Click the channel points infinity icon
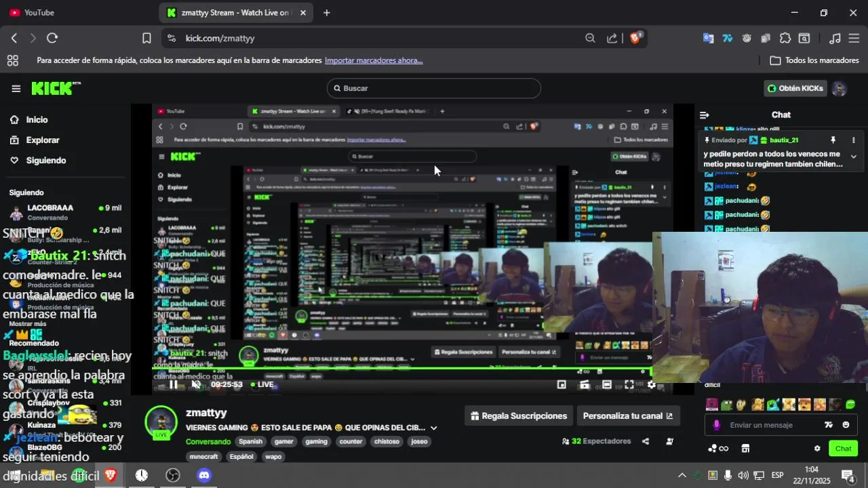The width and height of the screenshot is (868, 488). 718,449
